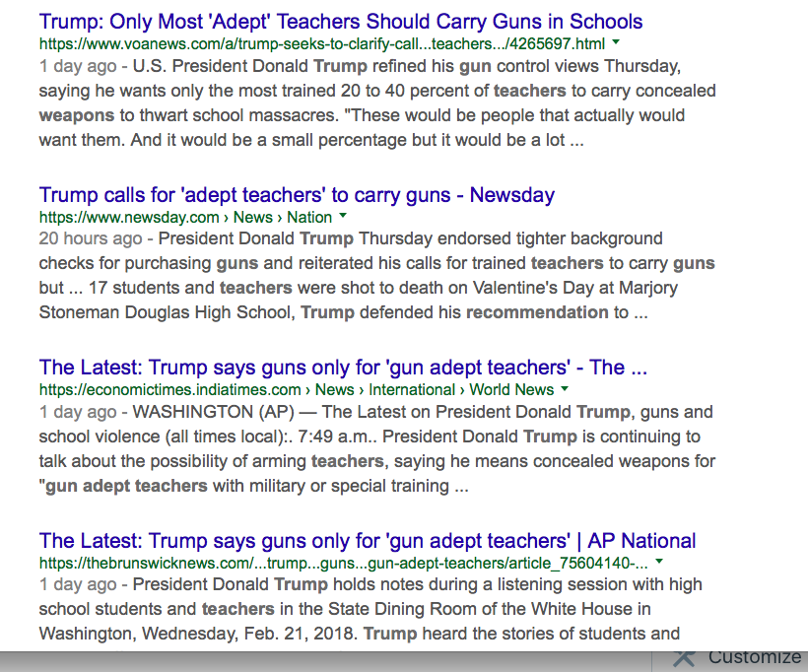This screenshot has height=672, width=808.
Task: Open the VOA News 'Adept' Teachers headline
Action: (x=340, y=22)
